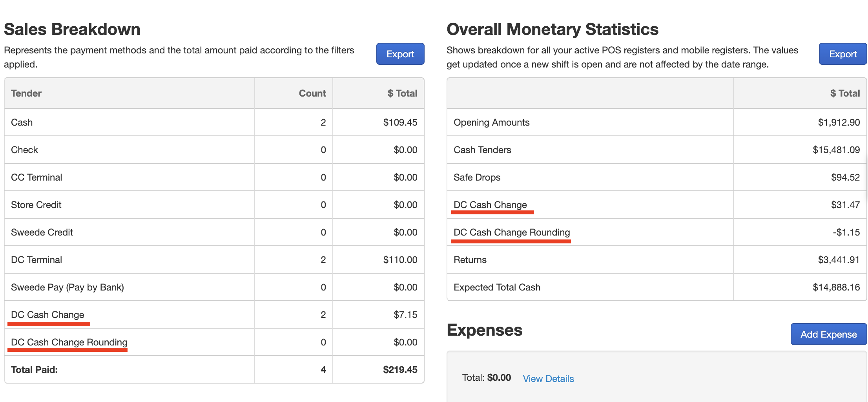Open the View Details link
The image size is (868, 402).
tap(548, 378)
